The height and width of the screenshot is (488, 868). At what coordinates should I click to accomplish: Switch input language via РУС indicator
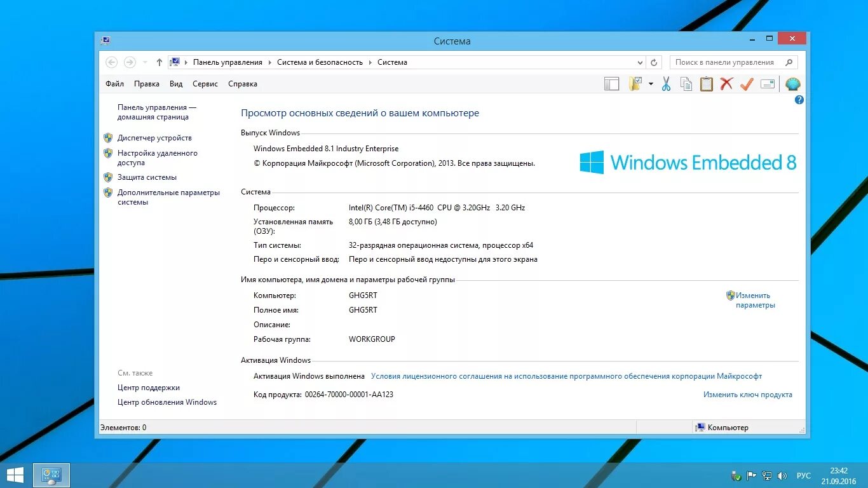pos(804,475)
